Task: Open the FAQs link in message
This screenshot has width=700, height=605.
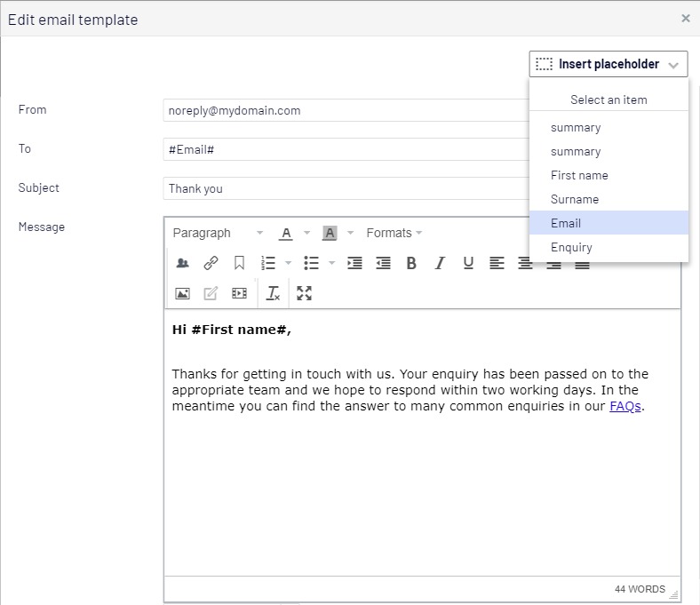Action: [624, 406]
